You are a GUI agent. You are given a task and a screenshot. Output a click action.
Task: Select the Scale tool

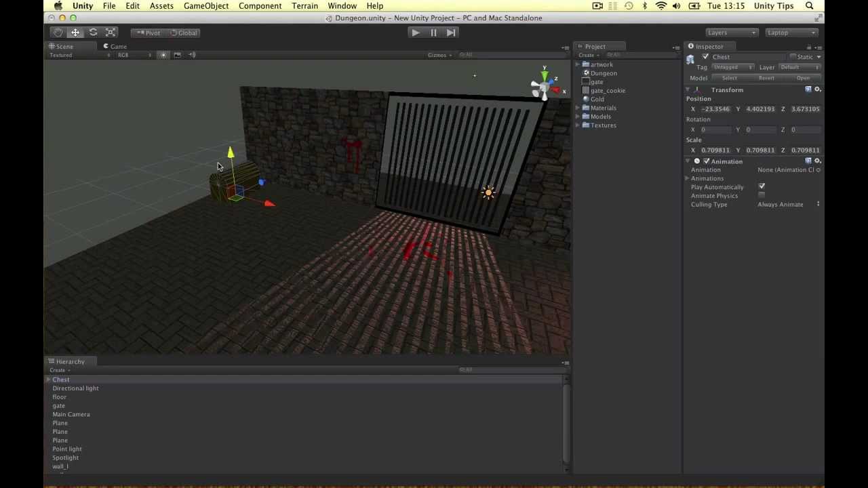tap(111, 33)
